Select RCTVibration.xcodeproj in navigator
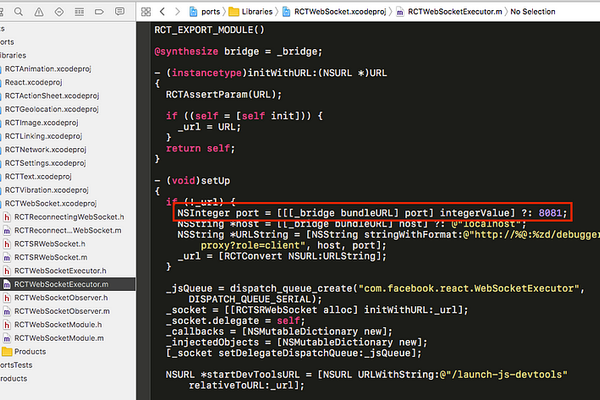Screen dimensions: 600x400 (46, 190)
